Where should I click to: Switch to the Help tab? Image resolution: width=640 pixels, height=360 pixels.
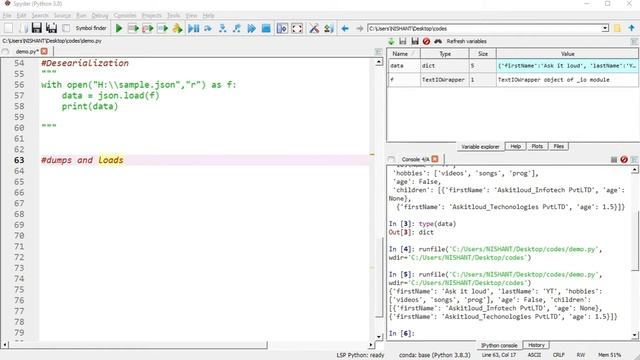tap(516, 146)
